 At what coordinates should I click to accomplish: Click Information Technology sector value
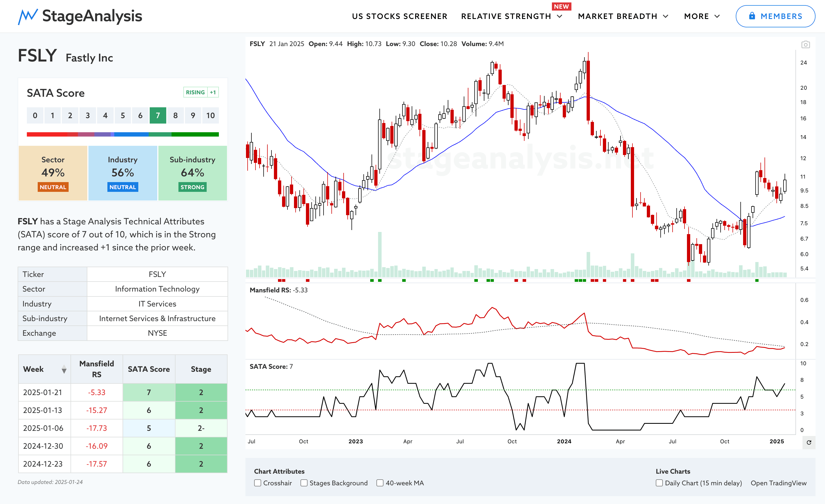coord(157,289)
